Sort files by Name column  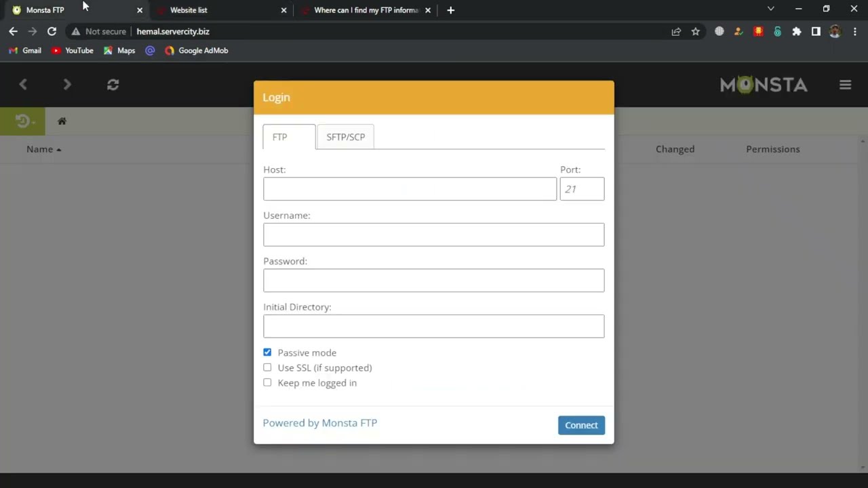click(x=43, y=149)
